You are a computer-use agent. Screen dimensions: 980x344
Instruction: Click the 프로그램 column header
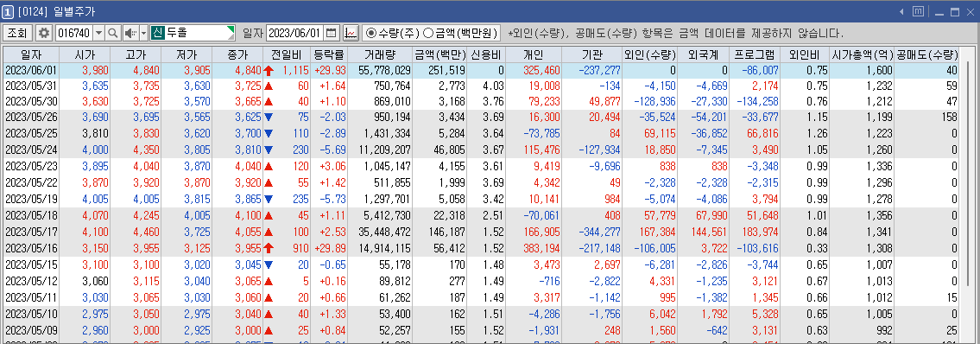click(756, 54)
